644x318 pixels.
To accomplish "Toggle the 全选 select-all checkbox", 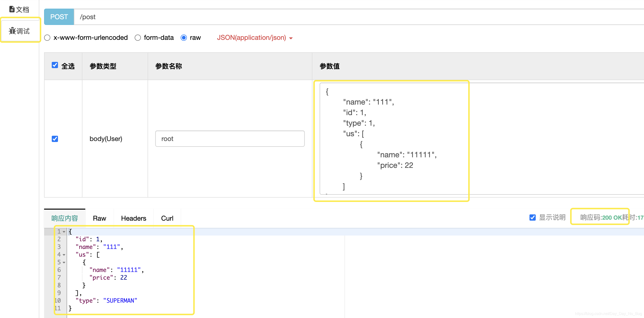I will point(55,65).
